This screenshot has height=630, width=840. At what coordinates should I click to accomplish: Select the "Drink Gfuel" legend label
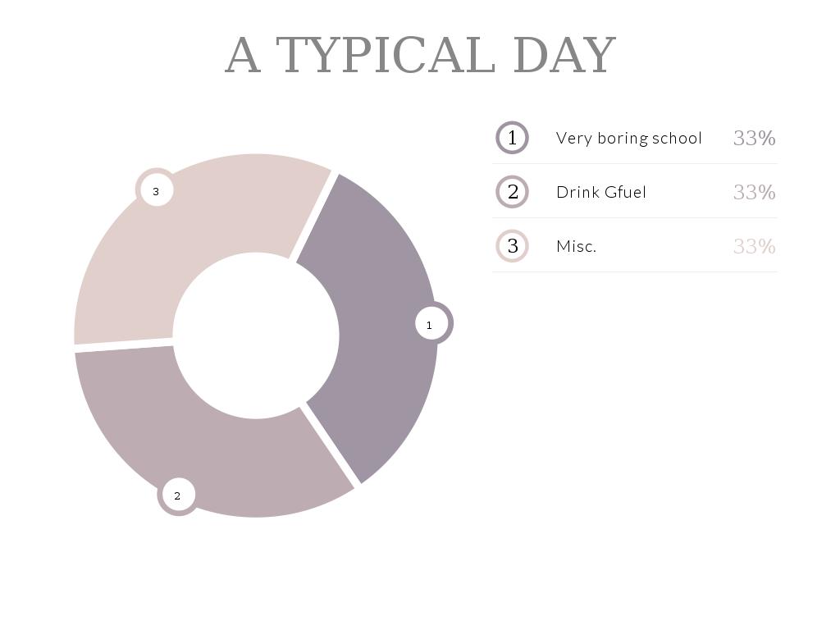(601, 192)
